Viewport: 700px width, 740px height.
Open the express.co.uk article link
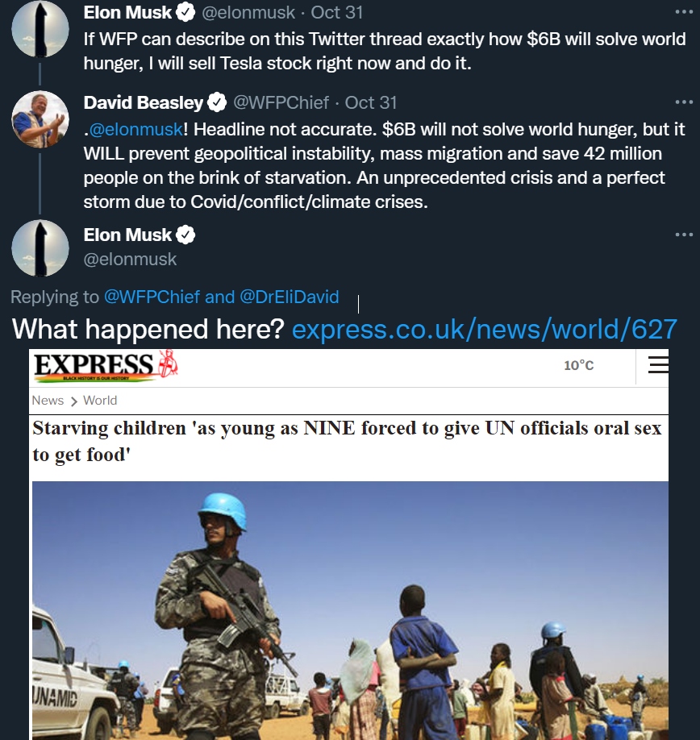coord(484,330)
